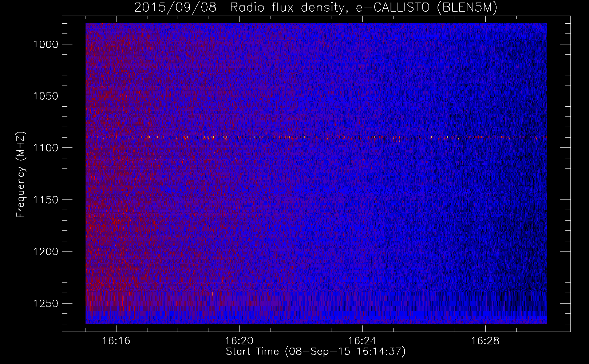Click the 16:20 time tick label
Screen dimensions: 589x364
239,341
